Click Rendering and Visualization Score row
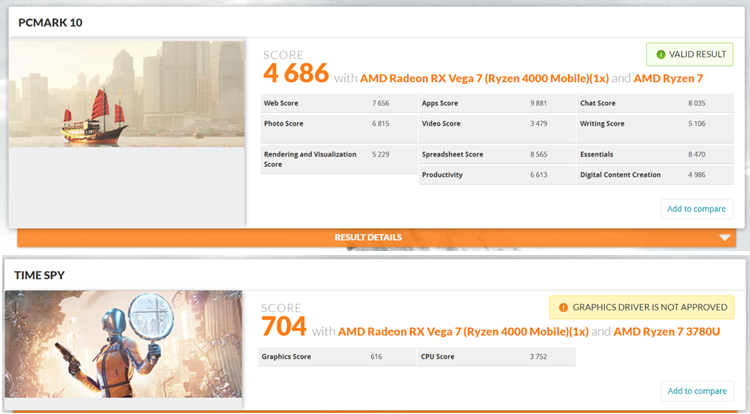Screen dimensions: 750x414 339,159
